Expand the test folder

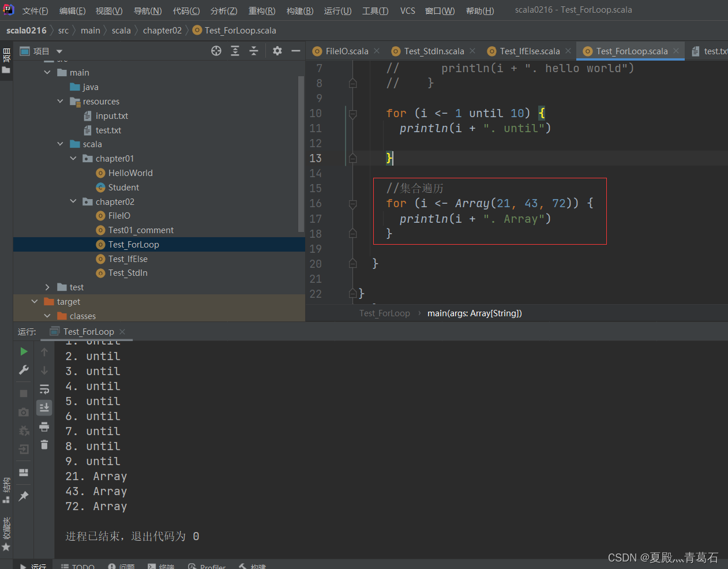click(x=47, y=287)
